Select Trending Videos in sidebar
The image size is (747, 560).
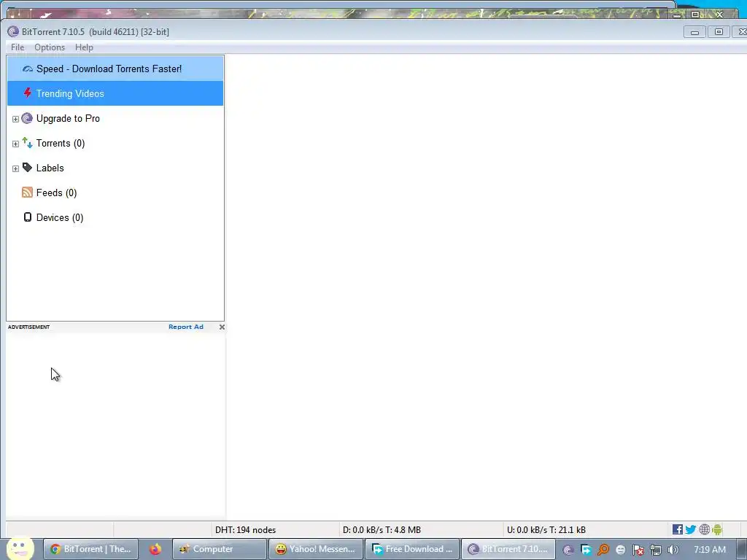pyautogui.click(x=115, y=93)
